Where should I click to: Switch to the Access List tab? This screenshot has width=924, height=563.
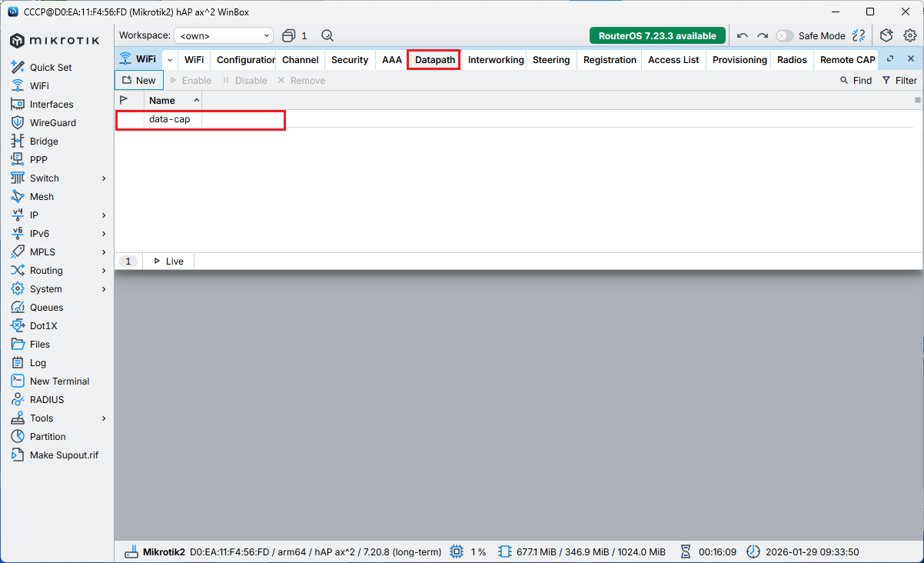click(x=673, y=59)
